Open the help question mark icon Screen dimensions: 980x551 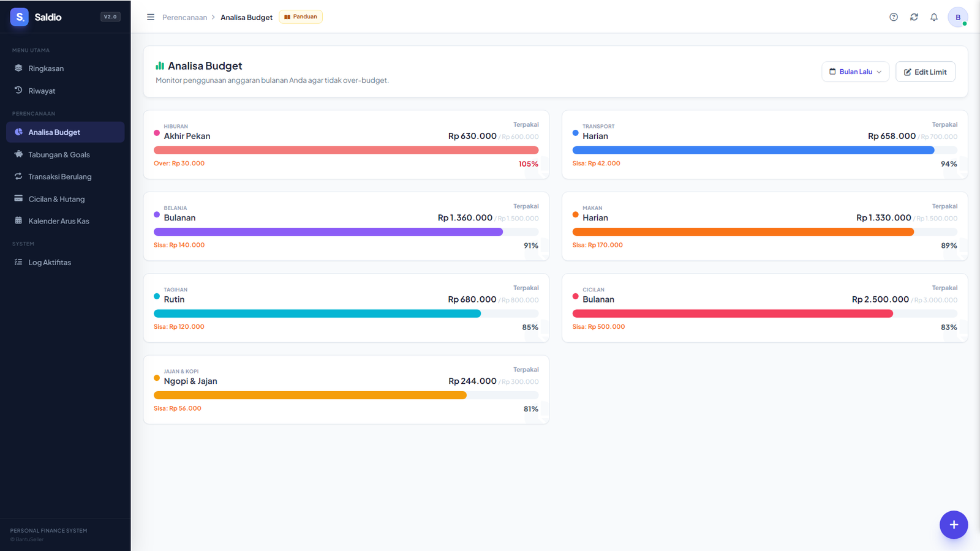point(894,17)
